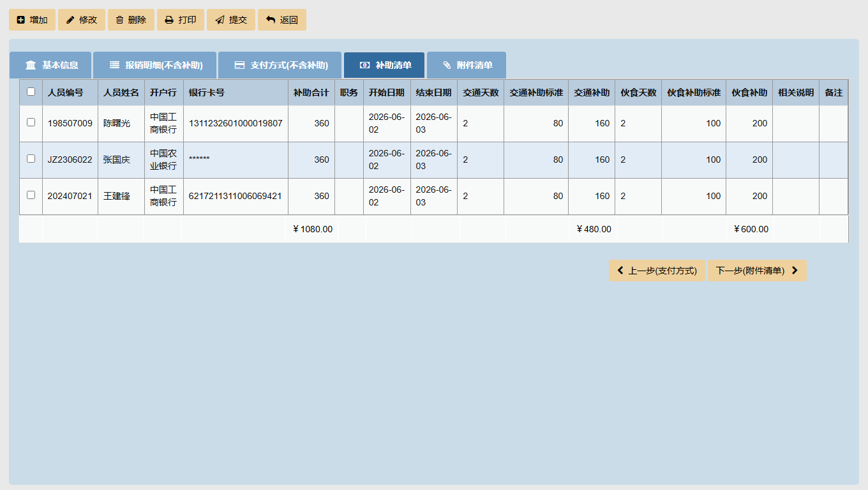This screenshot has height=490, width=868.
Task: Click the 交通补助标准 column header
Action: [536, 93]
